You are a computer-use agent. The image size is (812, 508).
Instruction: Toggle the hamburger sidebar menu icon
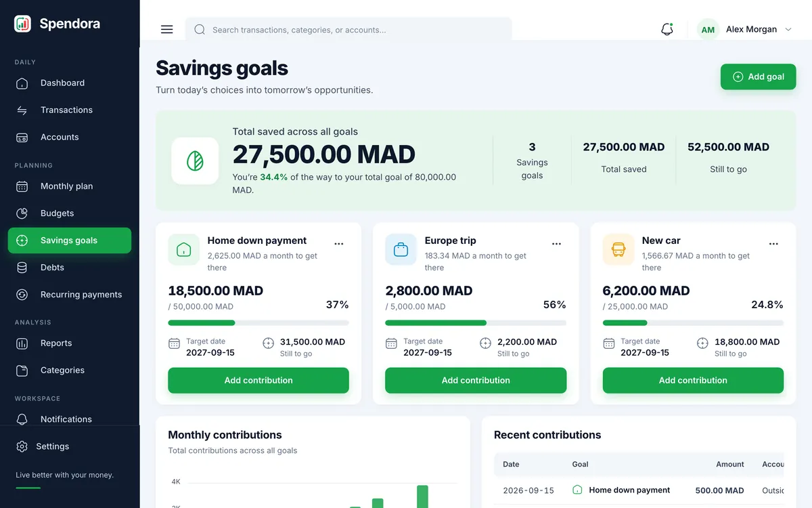166,29
